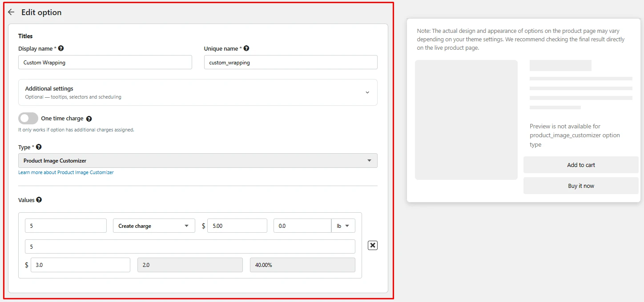Image resolution: width=644 pixels, height=302 pixels.
Task: Expand the Additional settings section
Action: pos(198,92)
